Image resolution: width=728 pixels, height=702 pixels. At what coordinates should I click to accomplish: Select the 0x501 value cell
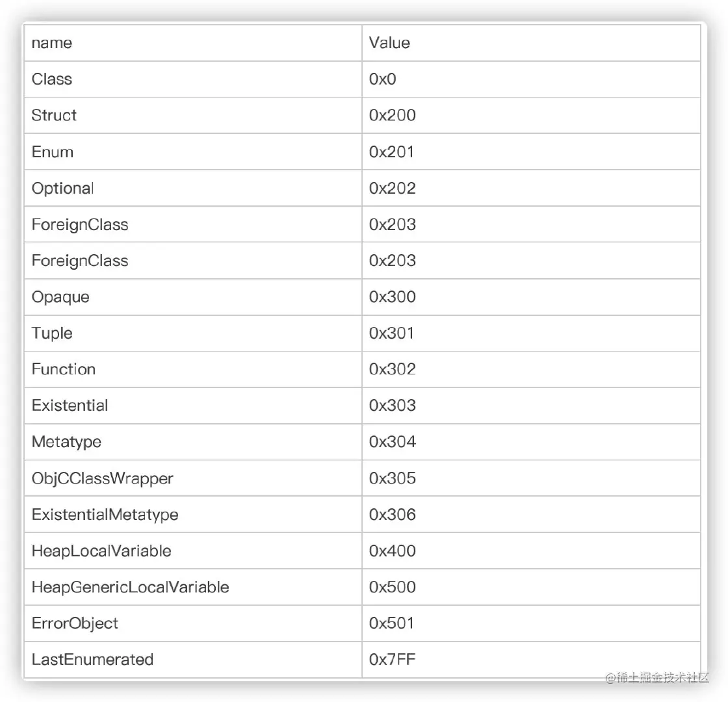pyautogui.click(x=391, y=623)
